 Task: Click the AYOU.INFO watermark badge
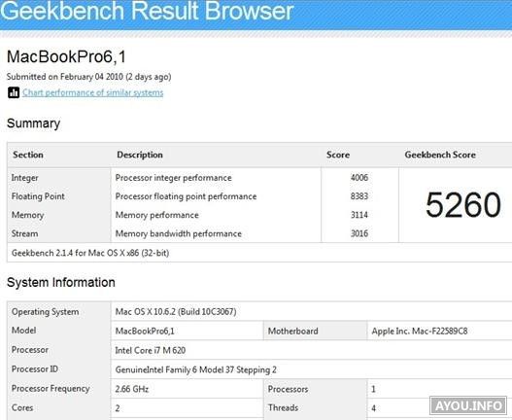point(468,405)
